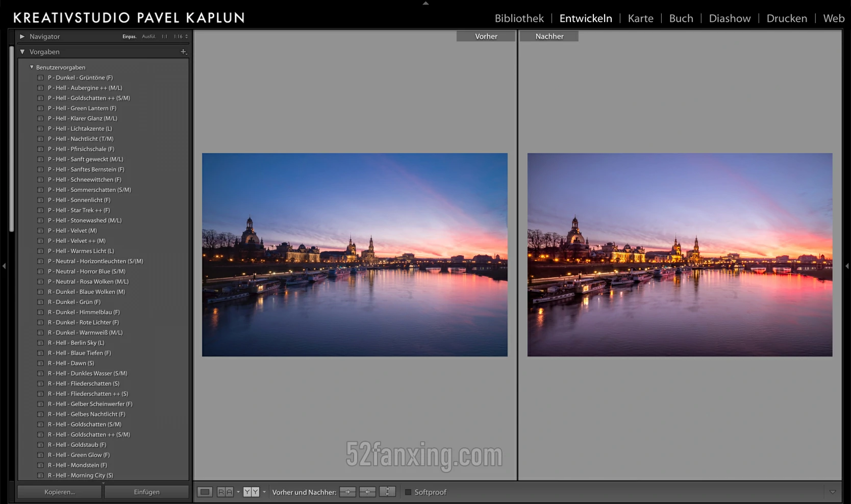Copy after settings to before (left arrow)
Viewport: 851px width, 504px height.
tap(367, 492)
